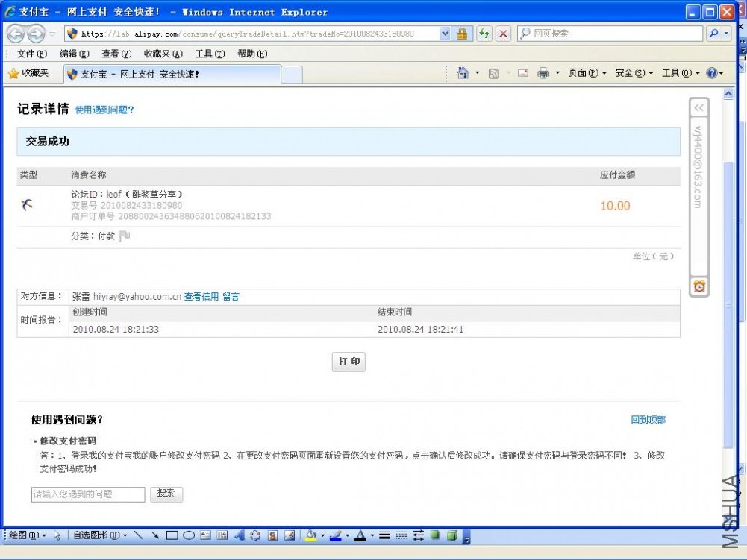This screenshot has height=560, width=747.
Task: Select the rectangle drawing tool
Action: click(172, 535)
